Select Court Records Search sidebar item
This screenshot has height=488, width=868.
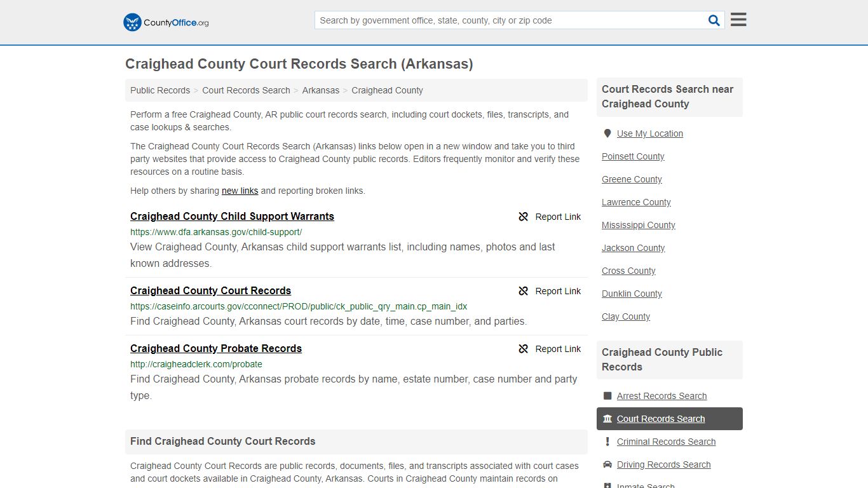click(x=670, y=419)
